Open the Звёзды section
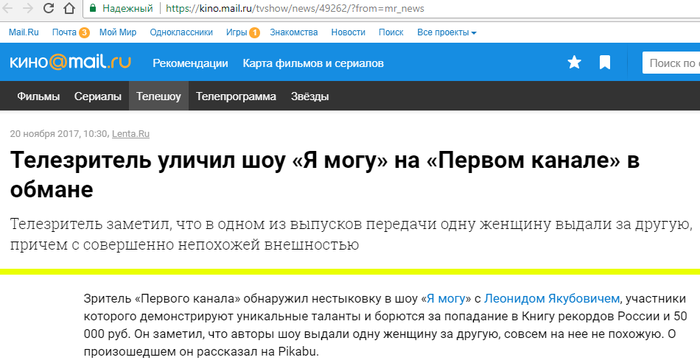700x363 pixels. click(x=310, y=96)
